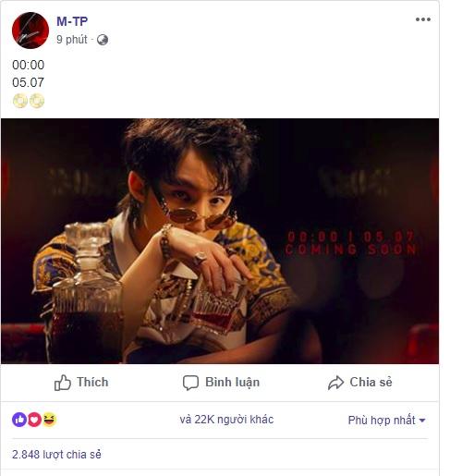This screenshot has width=450, height=476.
Task: Expand the 'Phù hợp nhất' comment sort dropdown
Action: [386, 421]
